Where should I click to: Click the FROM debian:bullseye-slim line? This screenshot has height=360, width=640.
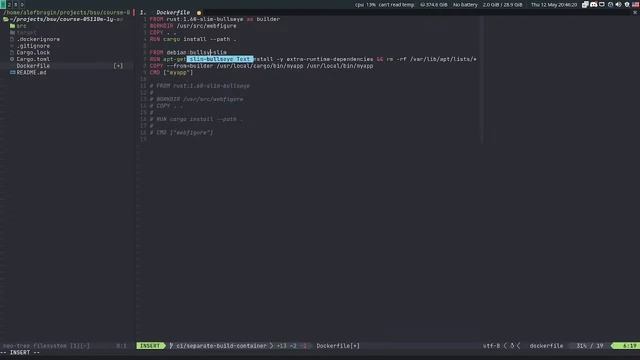click(188, 52)
